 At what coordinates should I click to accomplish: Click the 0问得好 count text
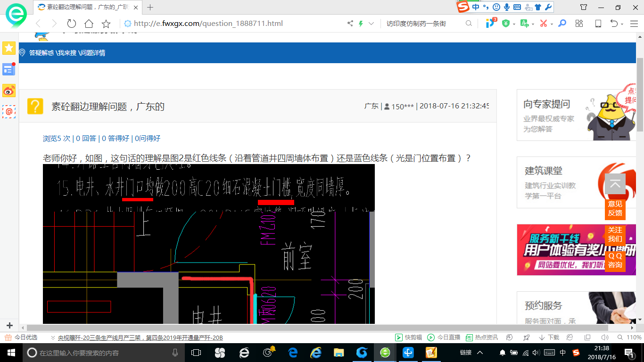(148, 138)
